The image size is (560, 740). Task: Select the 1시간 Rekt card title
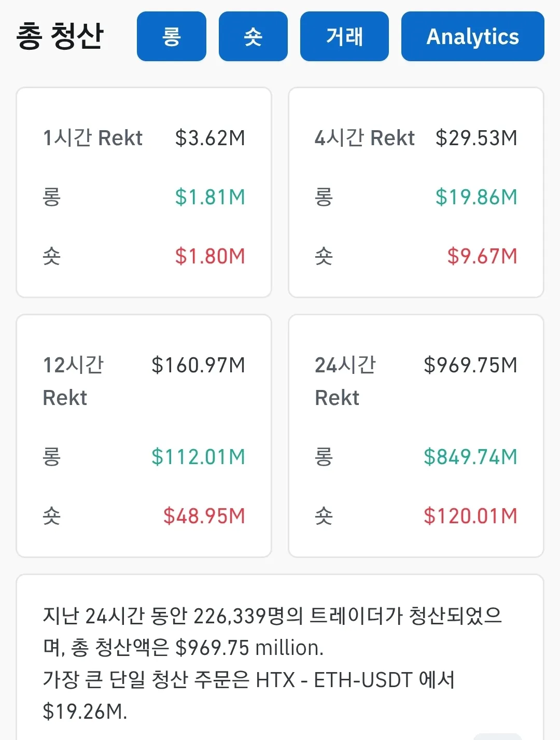point(93,138)
